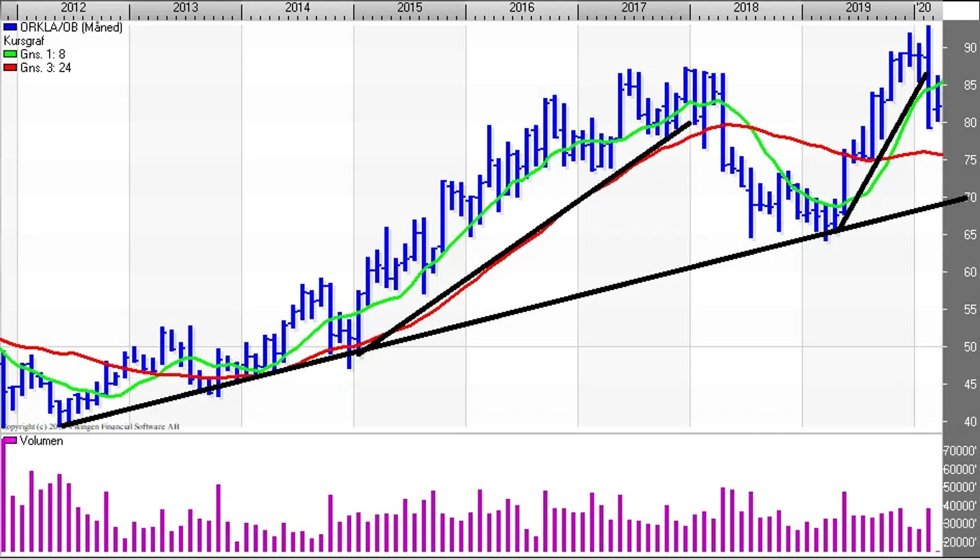Jump to 2017 on the time axis
Screen dimensions: 980x559
tap(634, 8)
